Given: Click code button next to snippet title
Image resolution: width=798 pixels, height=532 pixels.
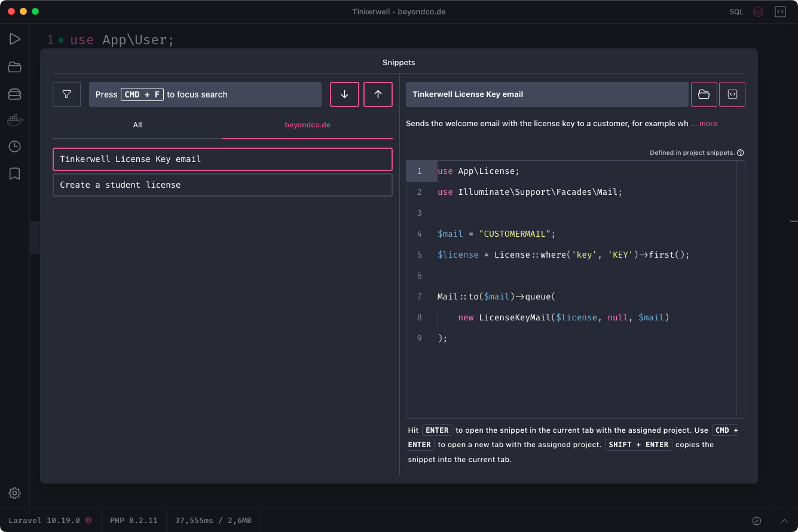Looking at the screenshot, I should click(x=732, y=94).
